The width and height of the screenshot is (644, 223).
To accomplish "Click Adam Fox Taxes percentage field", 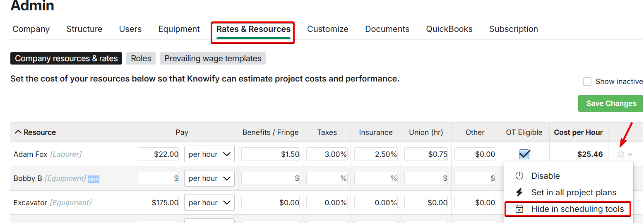I will (327, 154).
